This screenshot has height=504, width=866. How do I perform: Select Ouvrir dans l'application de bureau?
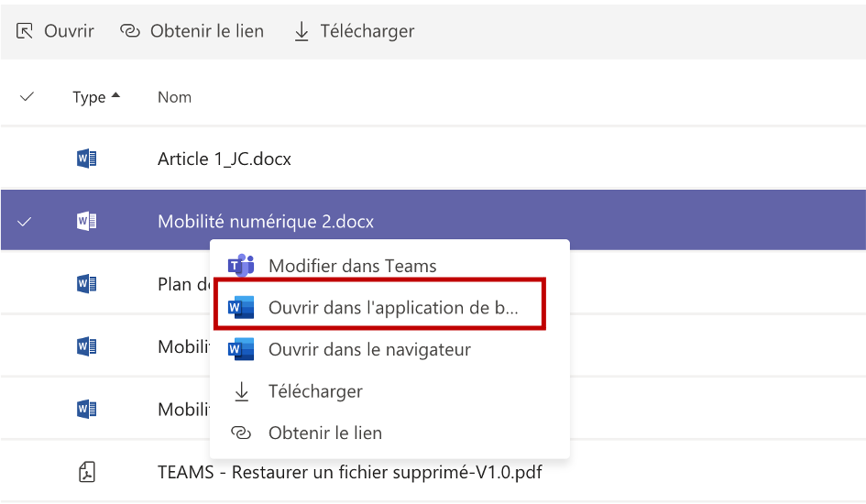tap(392, 308)
